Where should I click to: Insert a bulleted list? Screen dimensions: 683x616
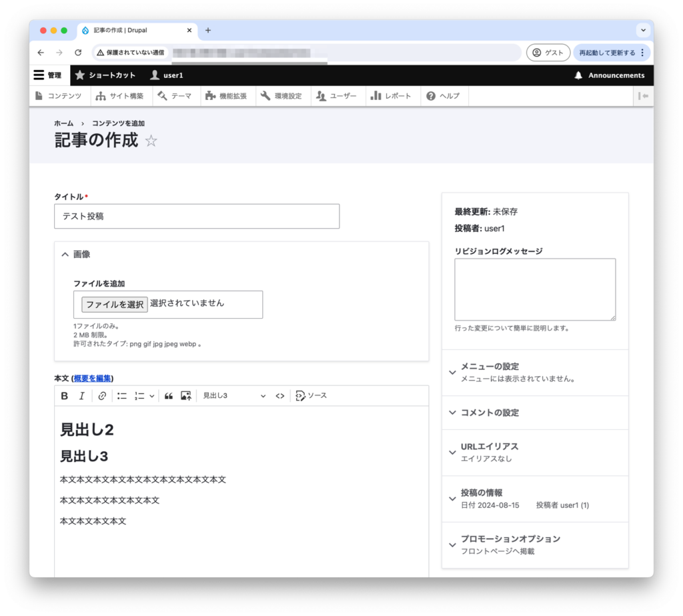click(122, 396)
